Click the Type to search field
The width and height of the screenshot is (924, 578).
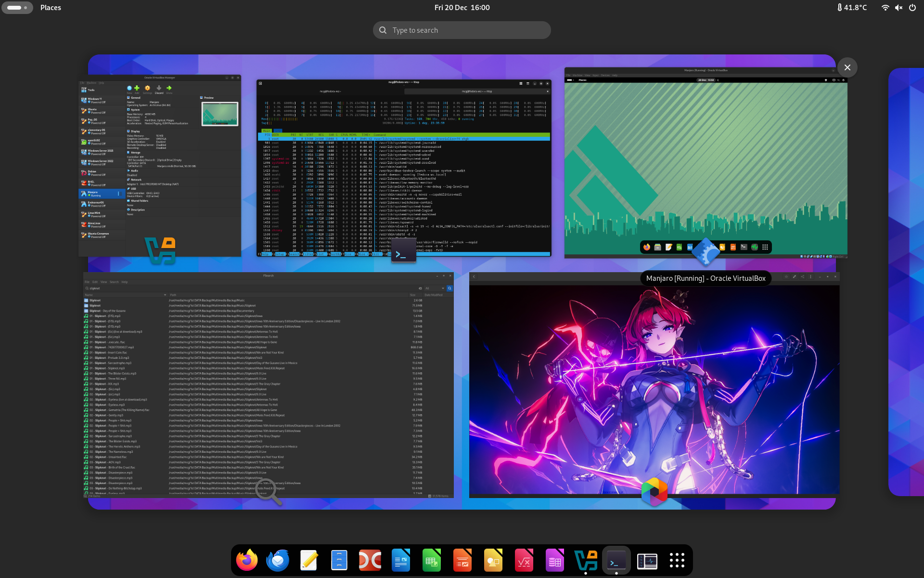(x=462, y=30)
